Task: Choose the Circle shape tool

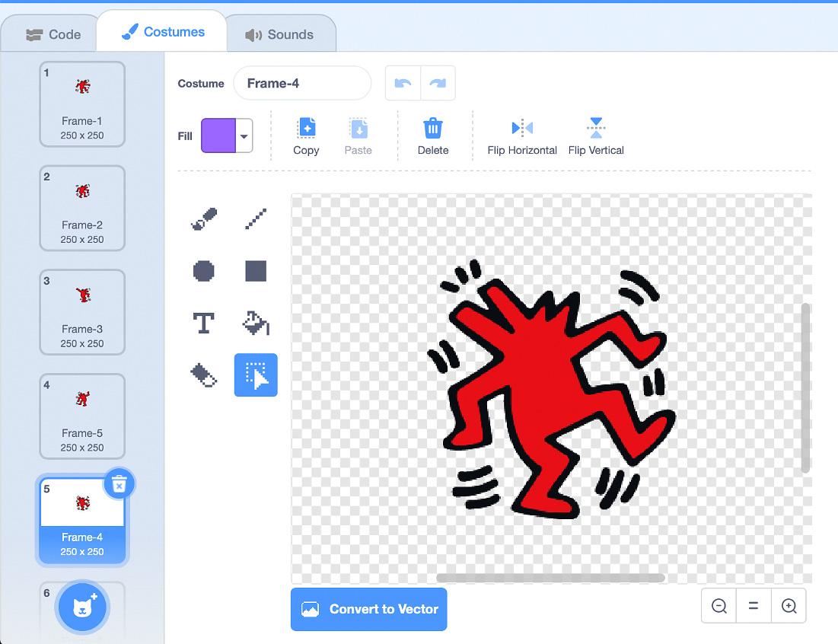Action: coord(203,271)
